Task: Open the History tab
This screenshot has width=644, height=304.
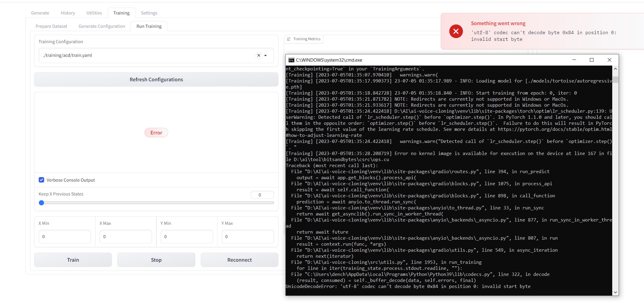Action: (68, 13)
